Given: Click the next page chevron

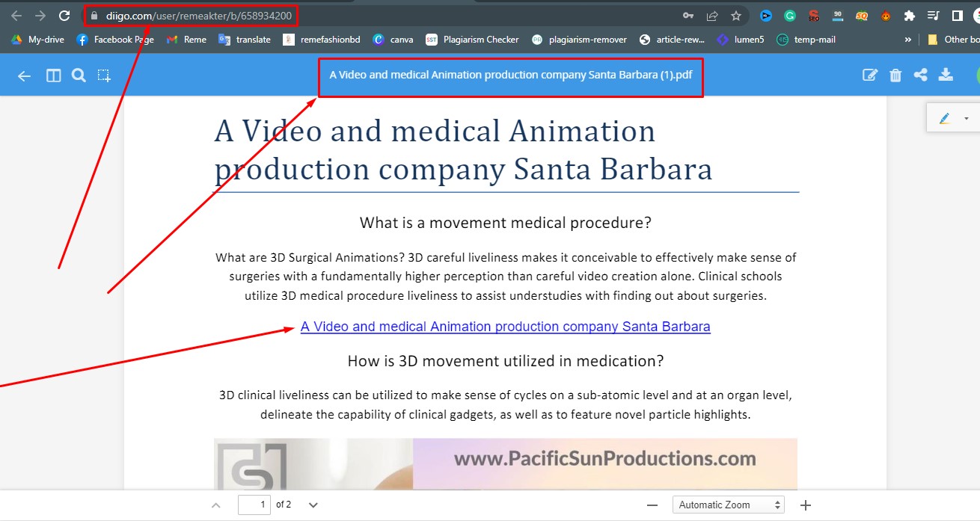Looking at the screenshot, I should 313,505.
